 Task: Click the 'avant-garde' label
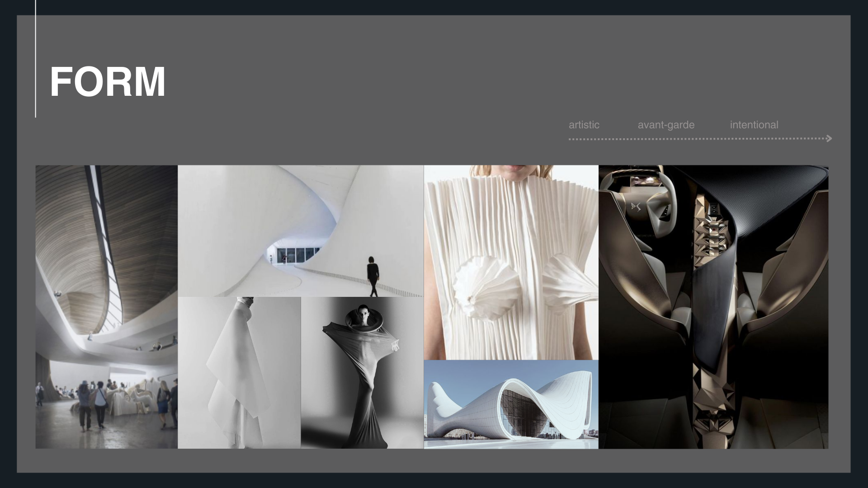coord(665,125)
